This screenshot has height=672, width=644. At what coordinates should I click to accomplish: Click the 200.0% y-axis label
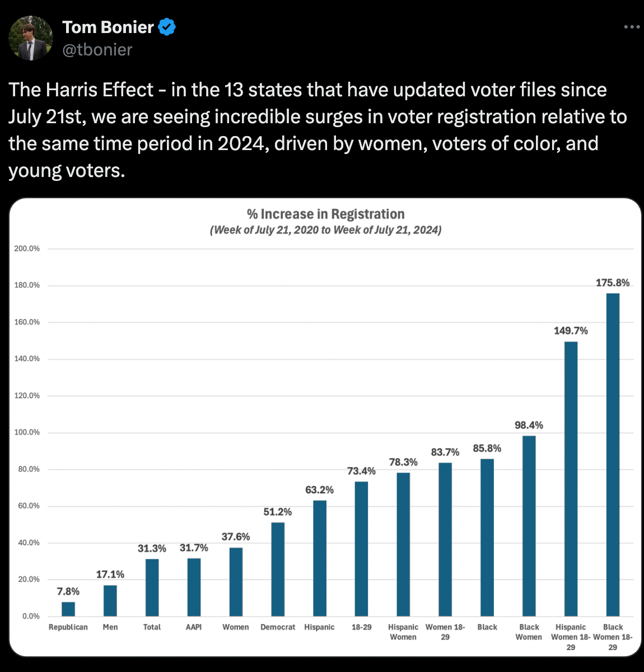(x=27, y=249)
